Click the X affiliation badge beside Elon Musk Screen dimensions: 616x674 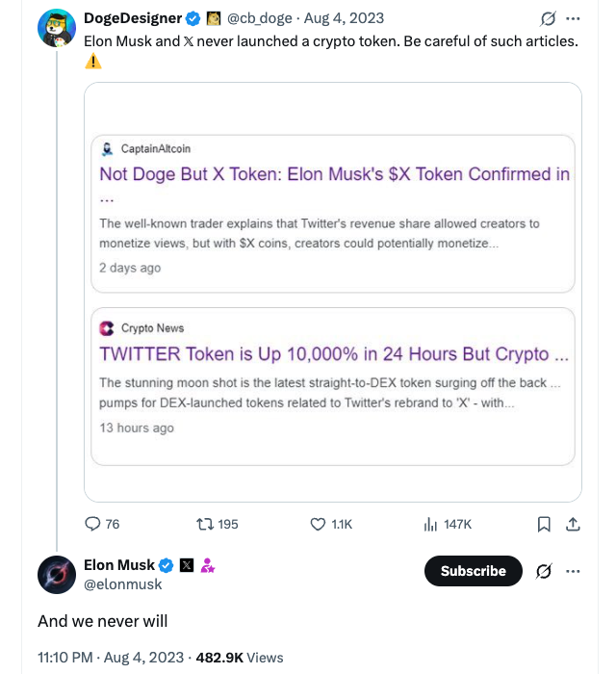coord(187,565)
